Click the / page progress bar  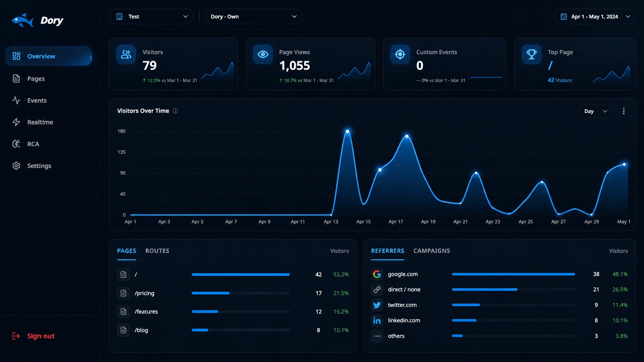(241, 274)
